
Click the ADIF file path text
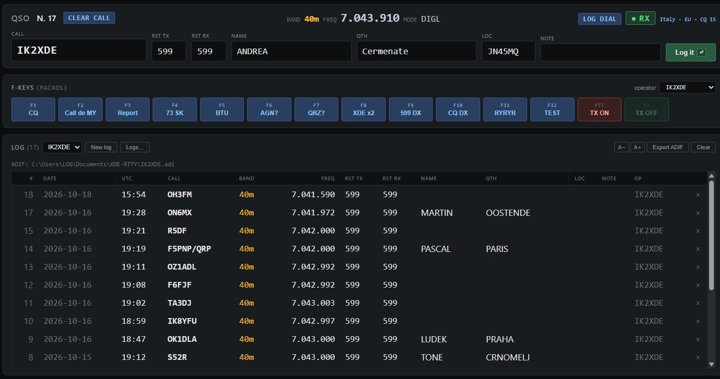click(93, 164)
